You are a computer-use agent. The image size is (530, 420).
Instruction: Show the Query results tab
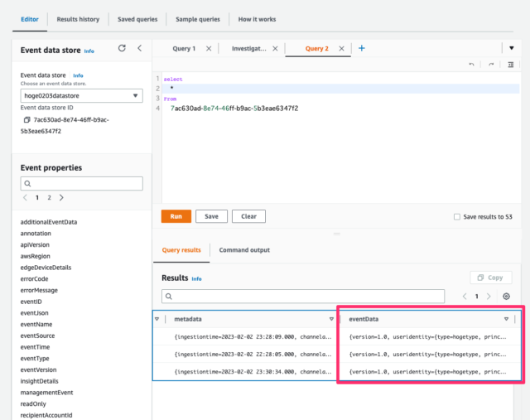(181, 250)
